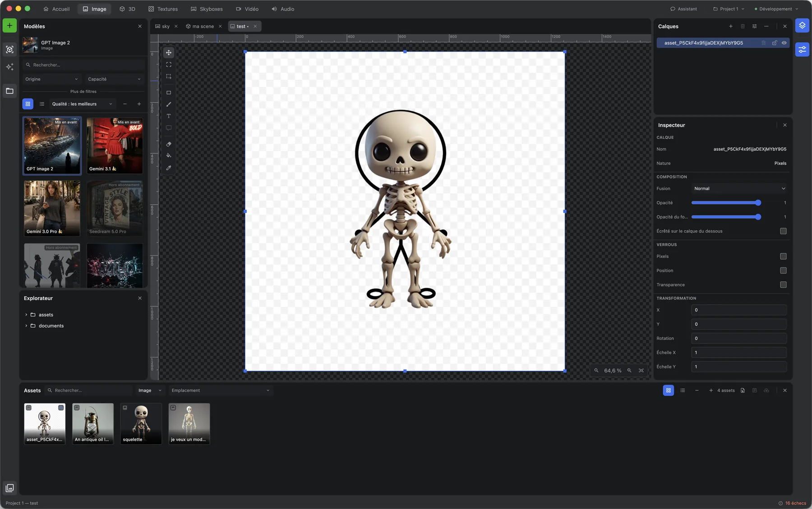Check the Pixels lock checkbox
Image resolution: width=812 pixels, height=509 pixels.
coord(783,257)
